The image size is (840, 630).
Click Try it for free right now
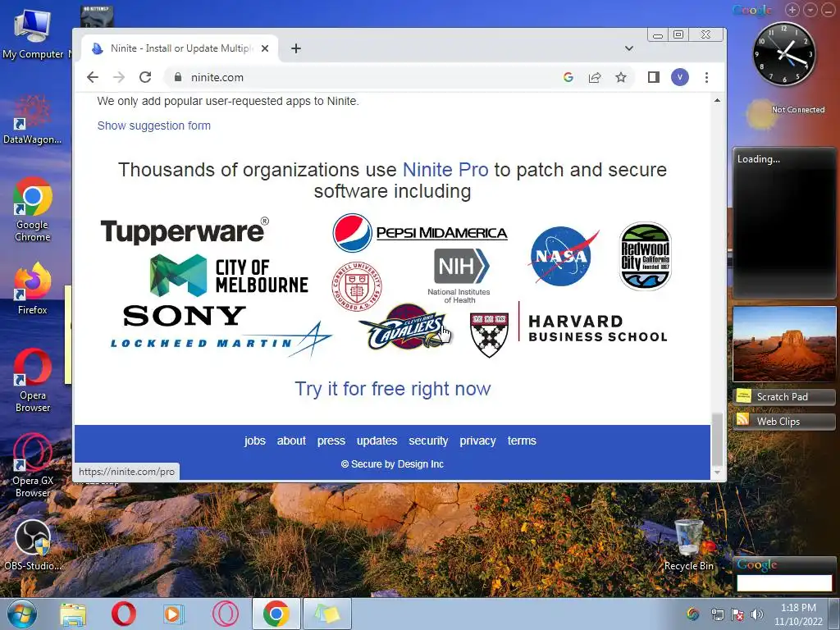[392, 388]
